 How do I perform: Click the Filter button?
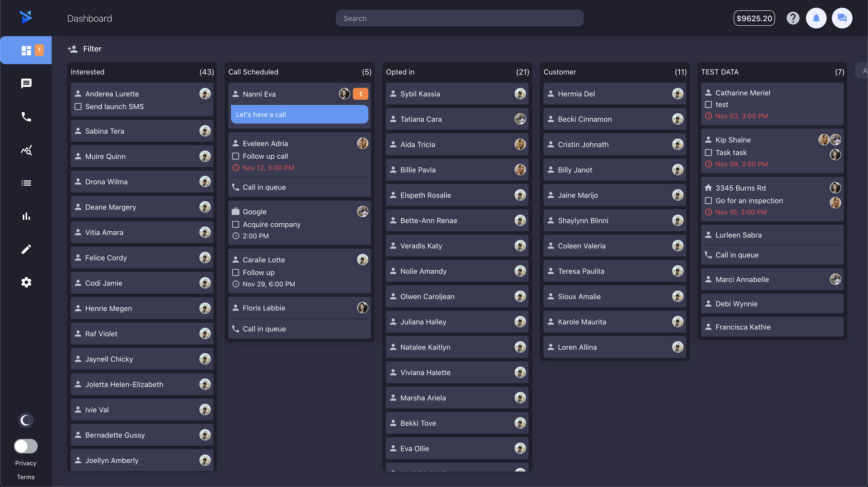(x=92, y=48)
